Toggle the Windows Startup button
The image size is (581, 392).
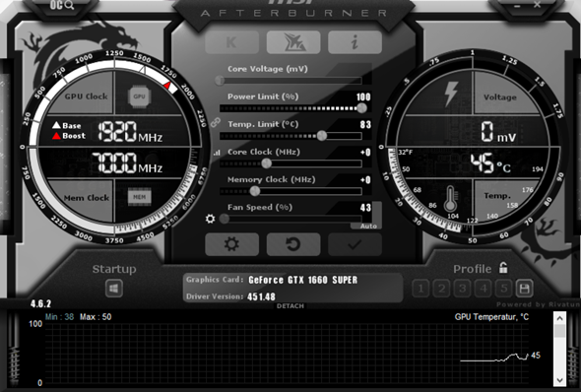[x=114, y=289]
